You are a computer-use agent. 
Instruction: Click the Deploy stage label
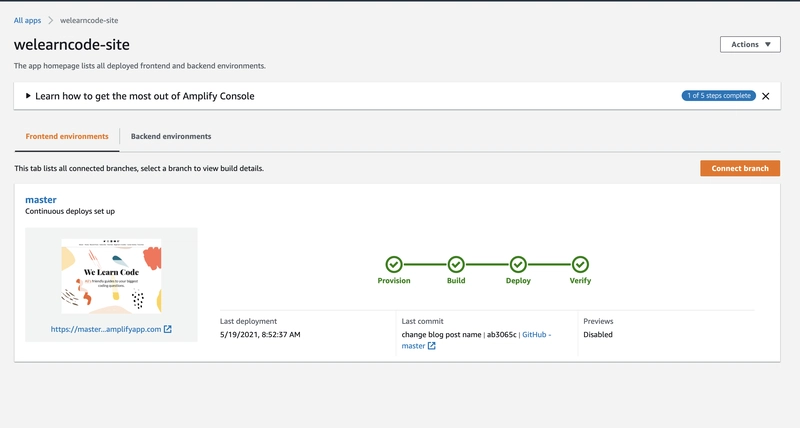pyautogui.click(x=518, y=281)
